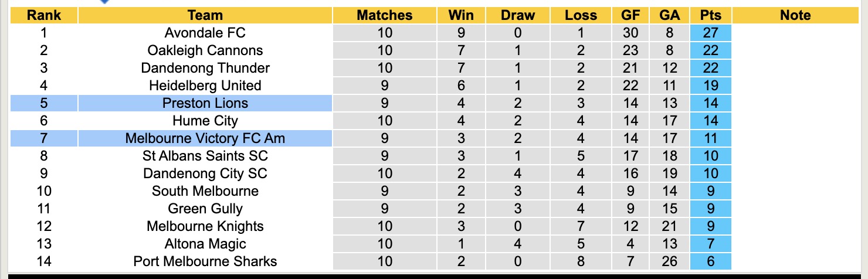Click the Pts column header

click(711, 15)
